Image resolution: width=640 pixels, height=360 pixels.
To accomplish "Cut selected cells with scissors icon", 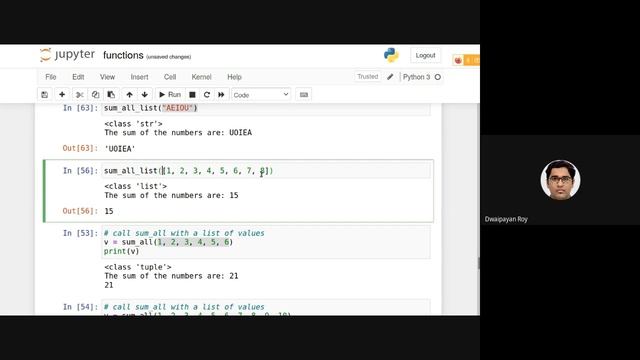I will pos(80,95).
